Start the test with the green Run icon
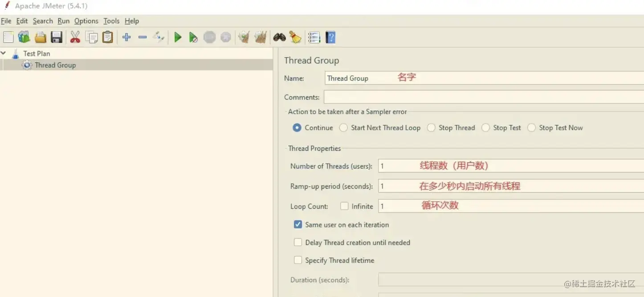Image resolution: width=644 pixels, height=297 pixels. (x=177, y=37)
